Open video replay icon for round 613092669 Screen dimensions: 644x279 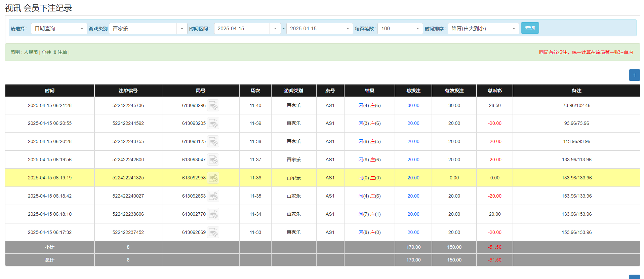tap(213, 233)
